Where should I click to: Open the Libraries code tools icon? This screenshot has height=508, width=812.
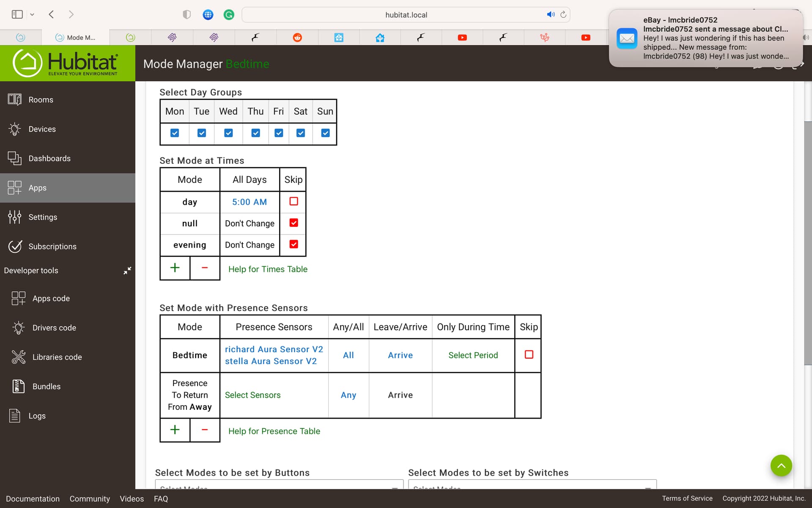coord(18,357)
